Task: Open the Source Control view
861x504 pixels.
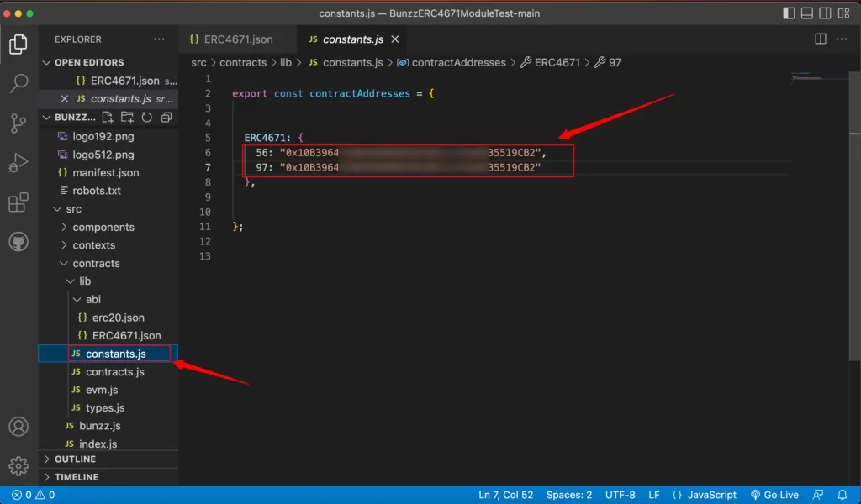Action: coord(18,123)
